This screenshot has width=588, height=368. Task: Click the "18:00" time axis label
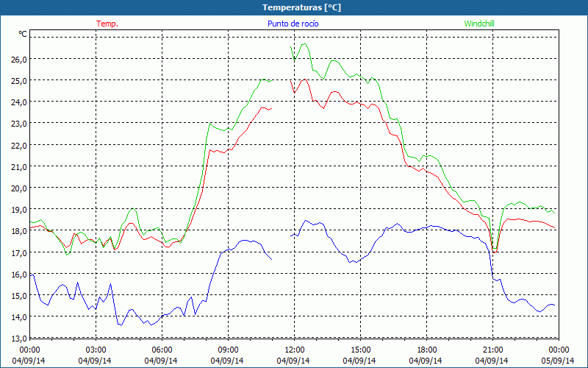[426, 350]
